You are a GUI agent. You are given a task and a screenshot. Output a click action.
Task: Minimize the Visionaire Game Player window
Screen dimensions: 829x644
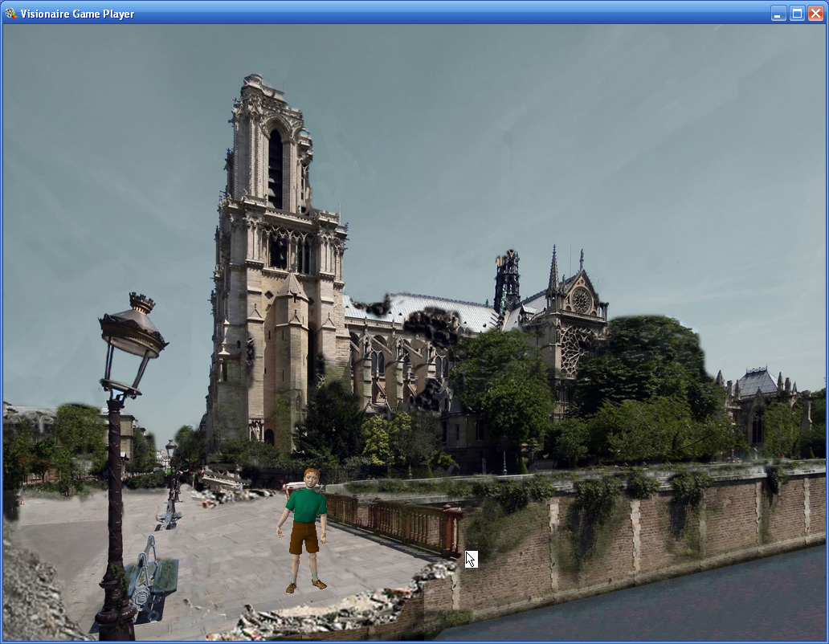click(x=778, y=14)
